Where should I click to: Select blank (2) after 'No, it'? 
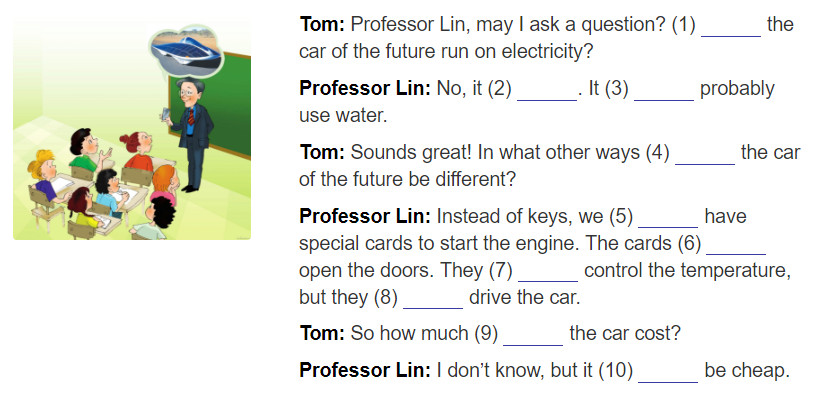[547, 90]
